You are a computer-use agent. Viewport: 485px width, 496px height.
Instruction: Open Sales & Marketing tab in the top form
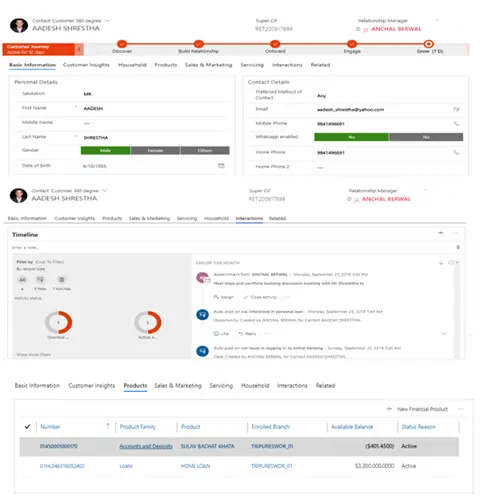coord(209,65)
